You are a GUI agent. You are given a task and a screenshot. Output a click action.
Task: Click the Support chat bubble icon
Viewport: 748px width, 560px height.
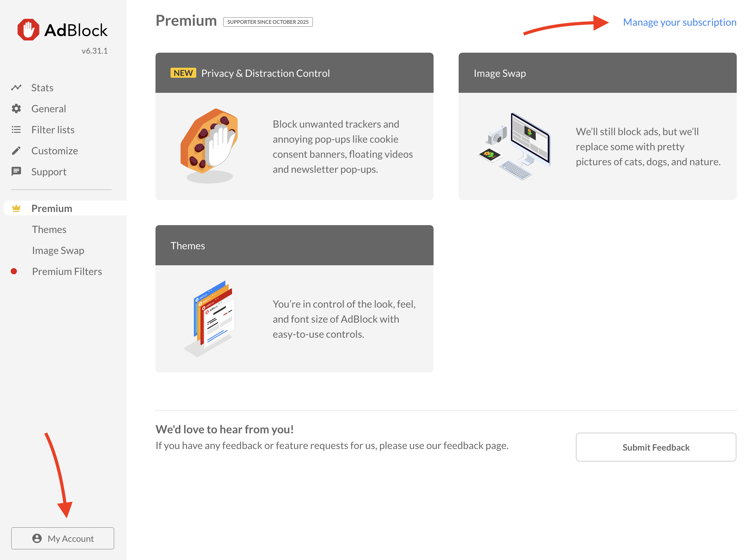click(16, 172)
